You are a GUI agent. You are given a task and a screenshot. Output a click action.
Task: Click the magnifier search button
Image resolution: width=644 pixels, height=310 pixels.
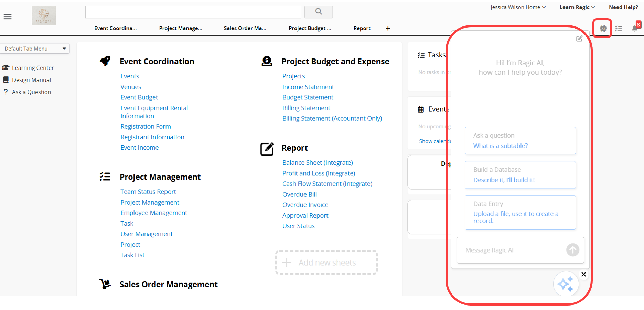[319, 12]
